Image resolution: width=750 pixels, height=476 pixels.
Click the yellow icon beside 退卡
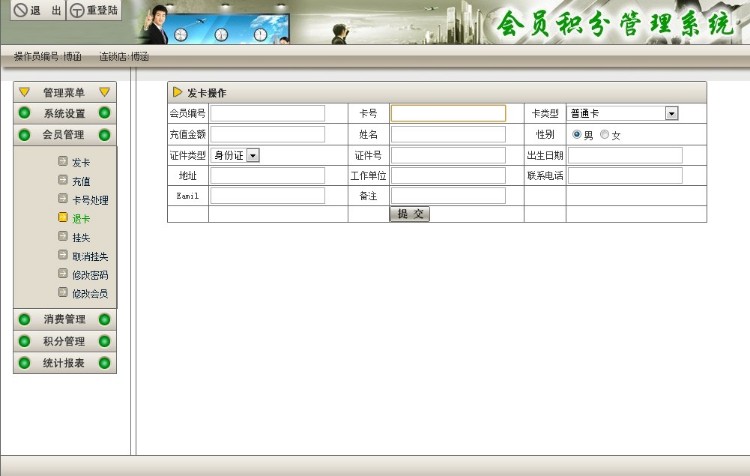coord(63,218)
